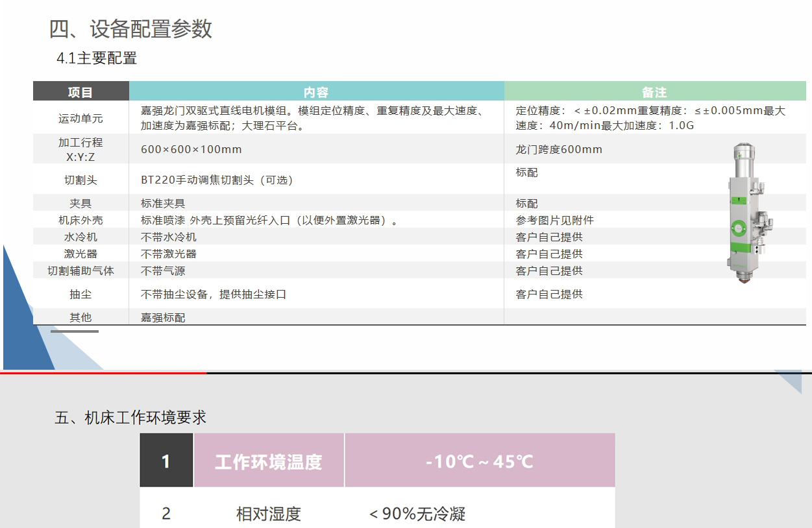Select the 不带抽尘设备，提供抽尘接口 text
The image size is (812, 528).
tap(214, 294)
